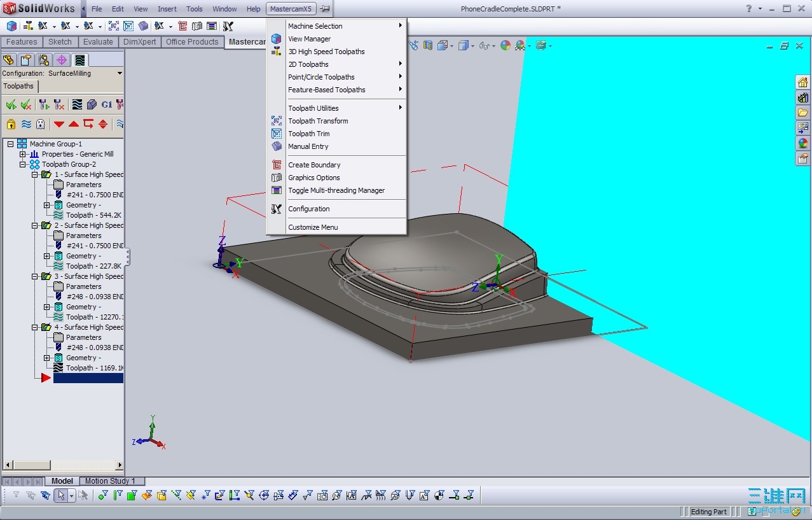Click the verify solid block icon
812x520 pixels.
click(92, 104)
